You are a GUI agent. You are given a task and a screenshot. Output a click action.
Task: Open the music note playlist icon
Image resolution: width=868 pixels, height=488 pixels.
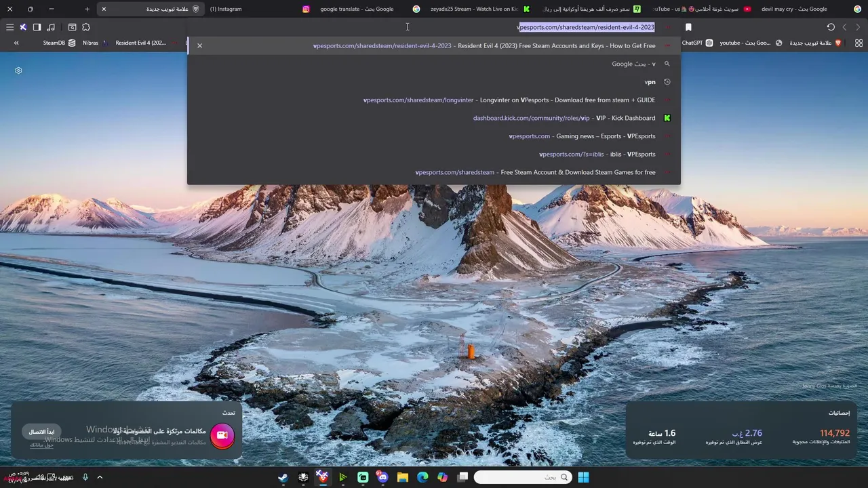51,27
